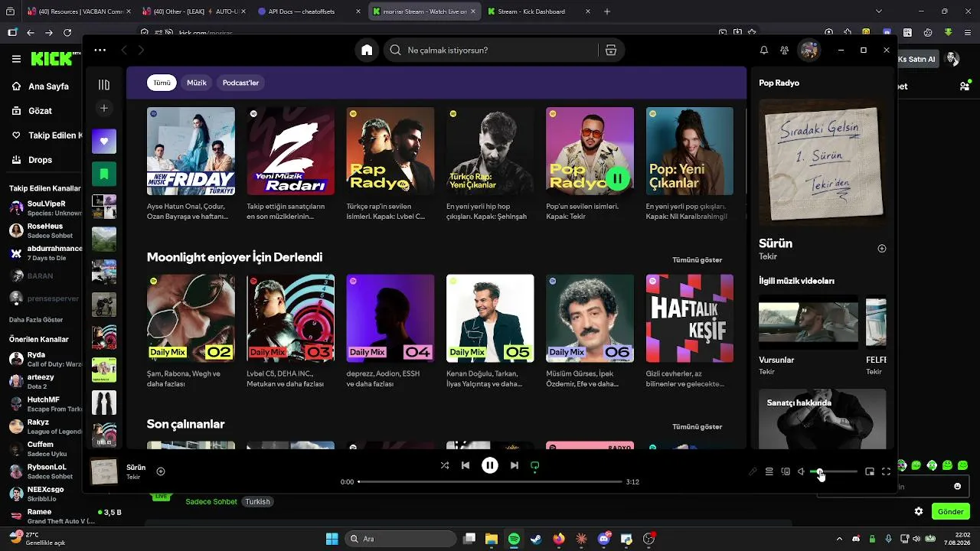Screen dimensions: 980x551
Task: Pause Pop Radyo with the green button
Action: (617, 179)
